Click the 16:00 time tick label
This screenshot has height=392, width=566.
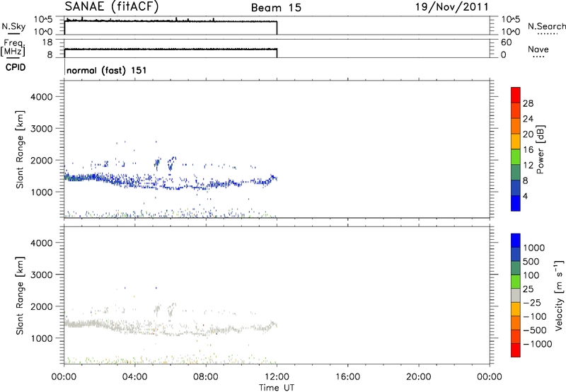coord(347,377)
